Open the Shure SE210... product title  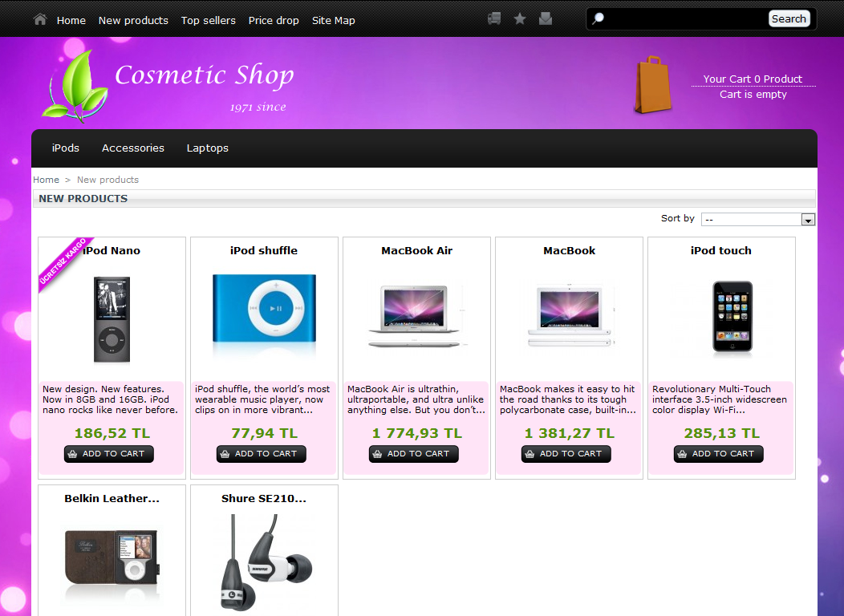[264, 499]
